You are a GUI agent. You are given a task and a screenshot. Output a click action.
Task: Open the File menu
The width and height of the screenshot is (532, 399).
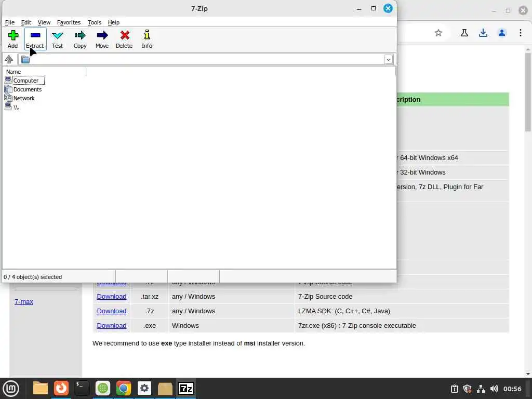click(10, 22)
